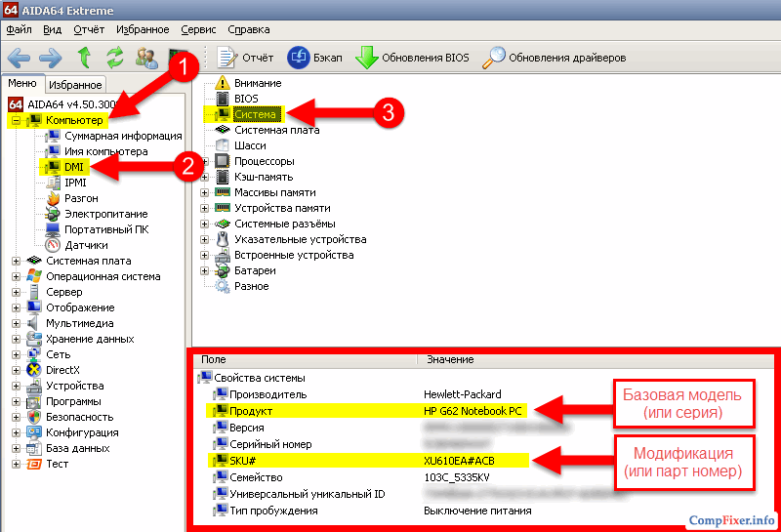This screenshot has height=532, width=781.
Task: Expand Устройства памяти in DMI list
Action: pos(204,208)
